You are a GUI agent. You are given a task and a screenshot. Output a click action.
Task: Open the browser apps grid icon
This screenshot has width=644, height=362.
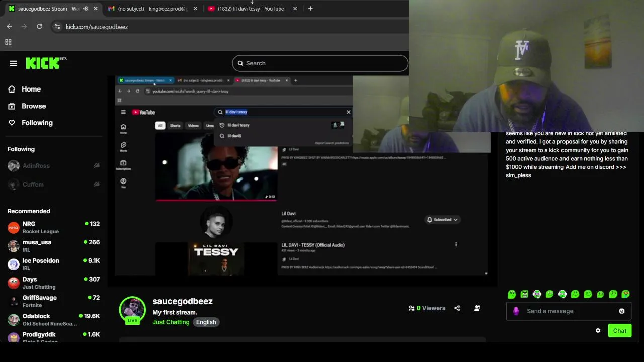[8, 42]
